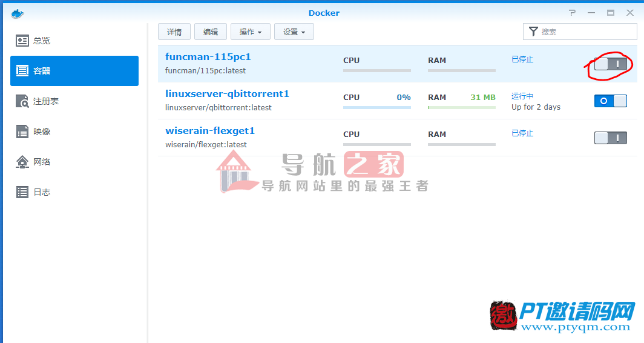Open the 总览 overview label
Viewport: 644px width, 343px height.
[x=42, y=41]
